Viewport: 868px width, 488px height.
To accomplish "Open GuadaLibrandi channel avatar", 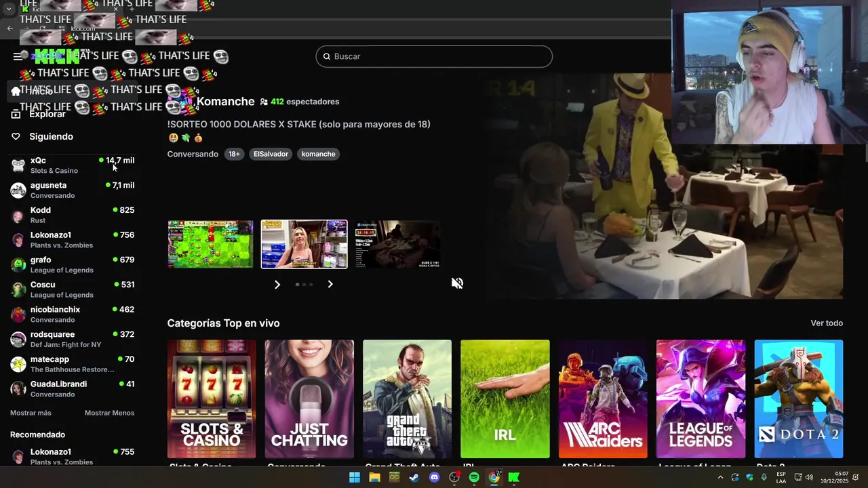I will [18, 388].
